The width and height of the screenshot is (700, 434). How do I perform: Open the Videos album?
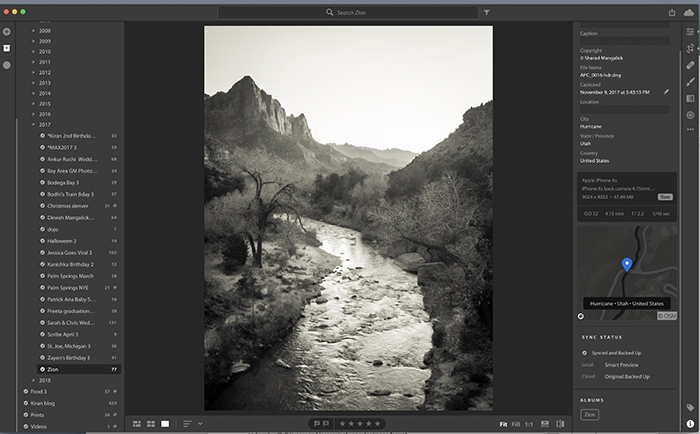(x=70, y=426)
